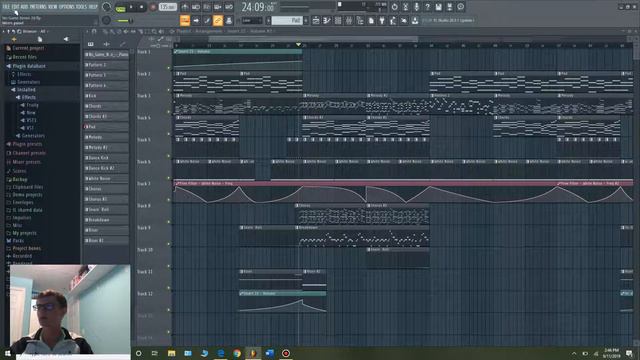The width and height of the screenshot is (640, 360).
Task: Mute Track 3 using its green dot
Action: (169, 112)
